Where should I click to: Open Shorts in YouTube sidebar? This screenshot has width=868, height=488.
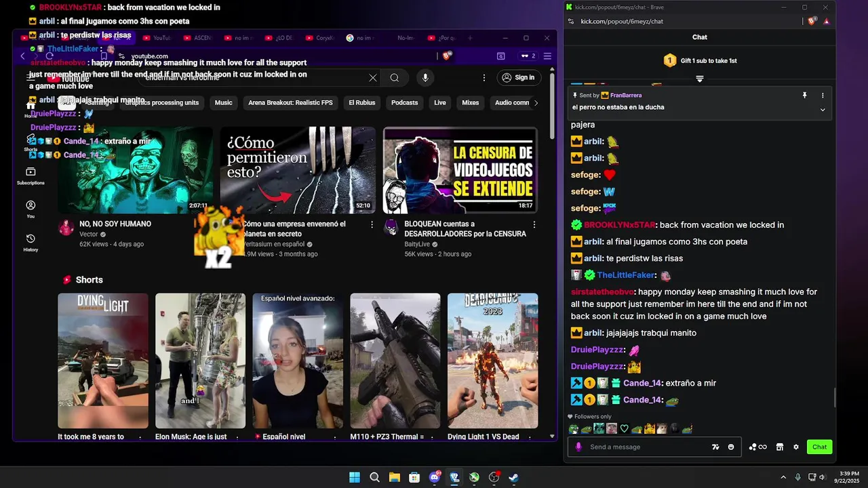coord(31,144)
